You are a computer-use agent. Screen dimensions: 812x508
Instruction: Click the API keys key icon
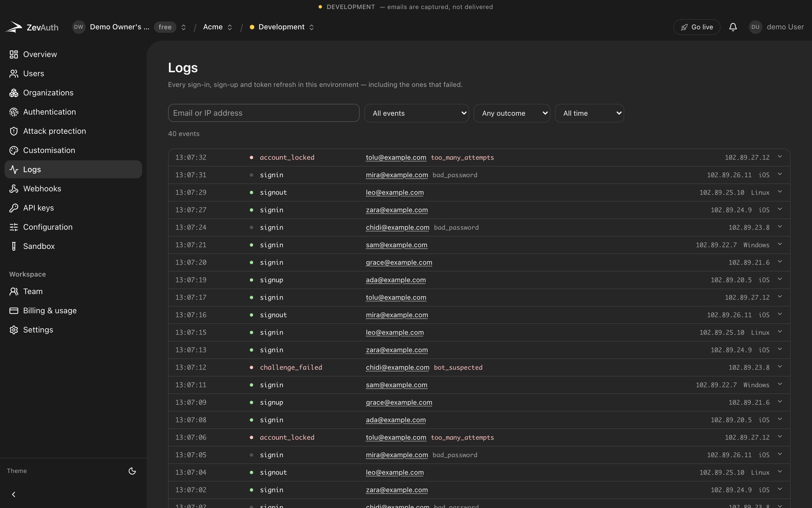[x=14, y=208]
